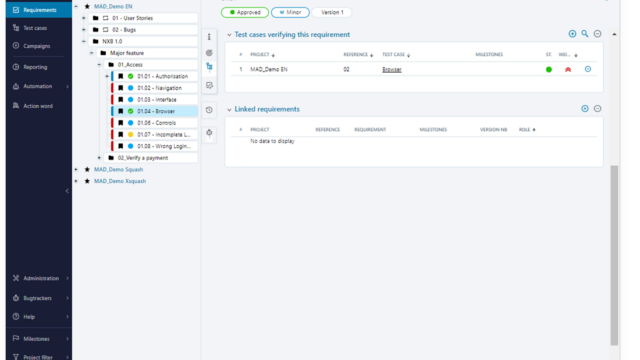Expand the MAD_Demo Squash project
This screenshot has height=360, width=640.
pos(76,169)
